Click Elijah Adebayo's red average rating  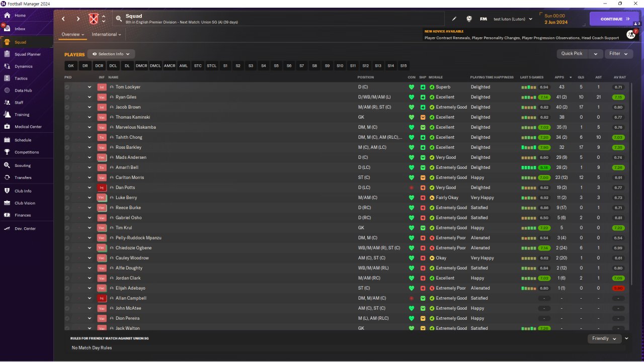[618, 288]
